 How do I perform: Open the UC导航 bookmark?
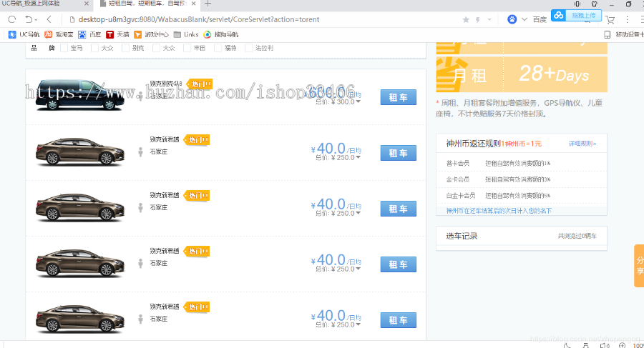tap(24, 34)
